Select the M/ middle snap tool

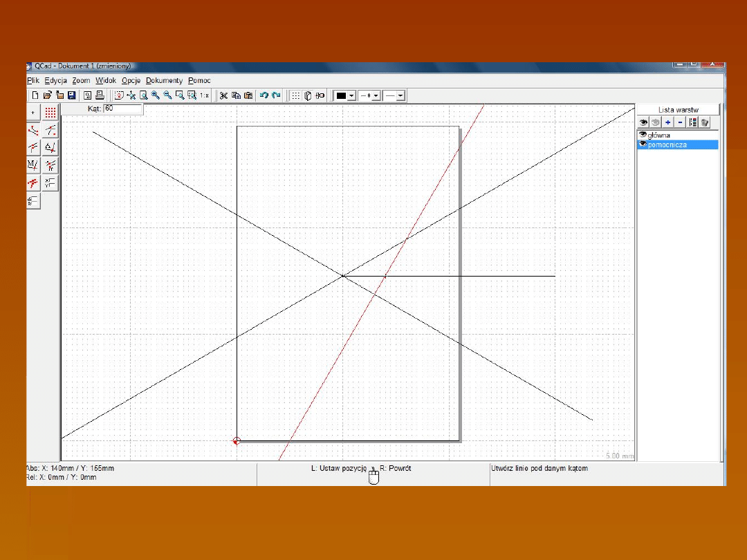coord(33,165)
